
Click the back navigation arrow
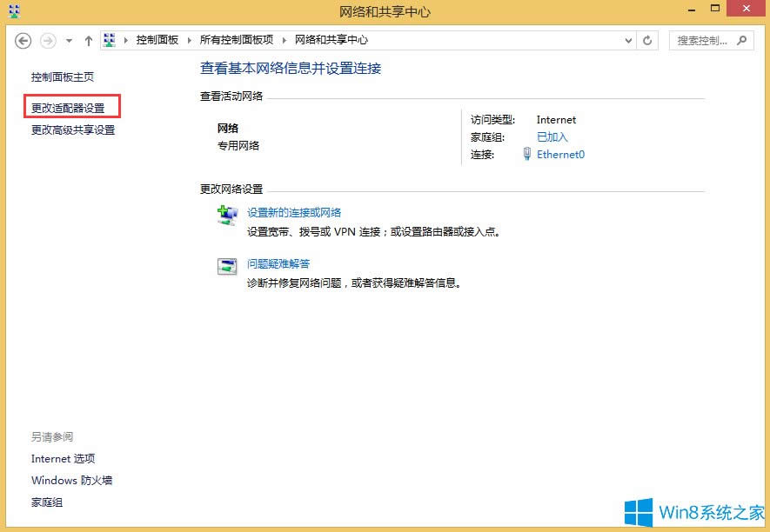[23, 40]
